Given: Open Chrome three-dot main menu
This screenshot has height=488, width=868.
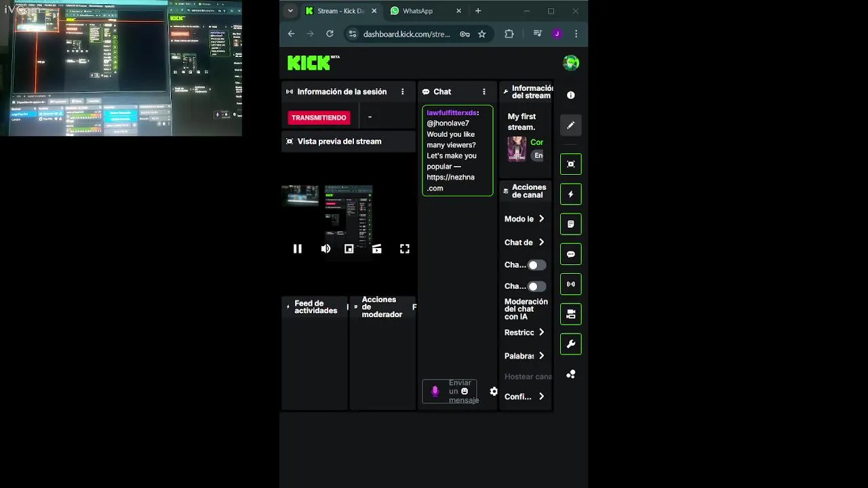Looking at the screenshot, I should point(576,34).
